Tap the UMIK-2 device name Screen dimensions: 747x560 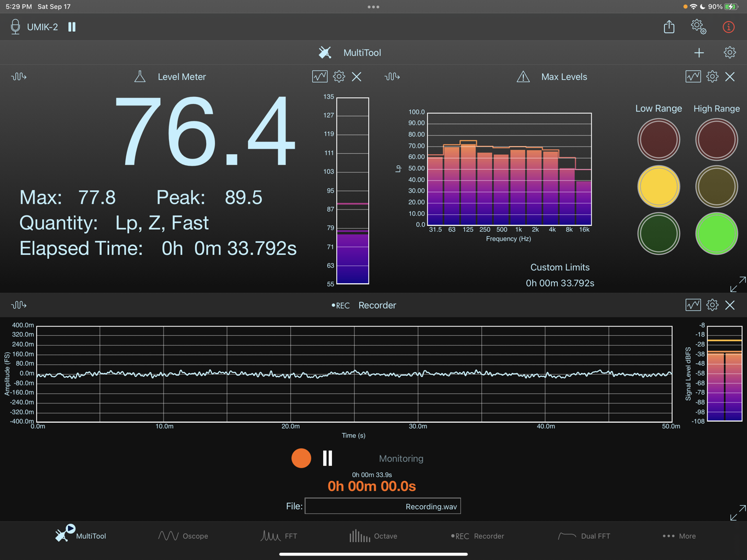click(43, 27)
